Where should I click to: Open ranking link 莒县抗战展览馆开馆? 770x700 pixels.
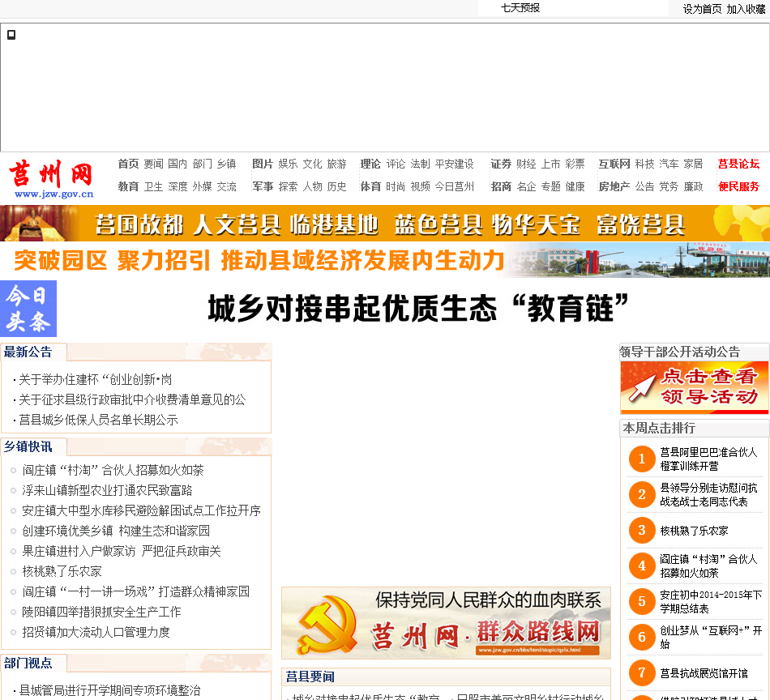coord(704,673)
